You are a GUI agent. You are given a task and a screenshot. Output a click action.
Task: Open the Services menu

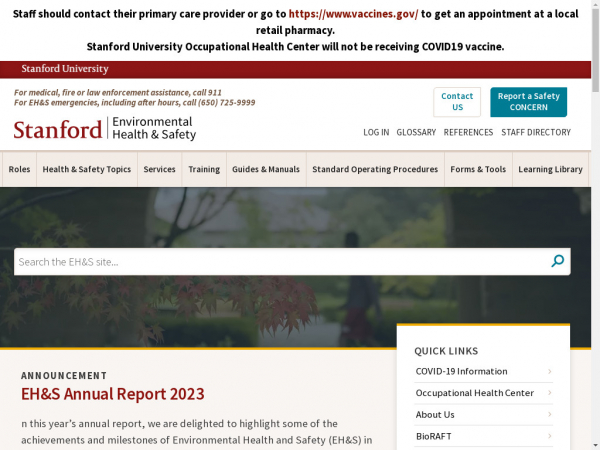pos(160,169)
